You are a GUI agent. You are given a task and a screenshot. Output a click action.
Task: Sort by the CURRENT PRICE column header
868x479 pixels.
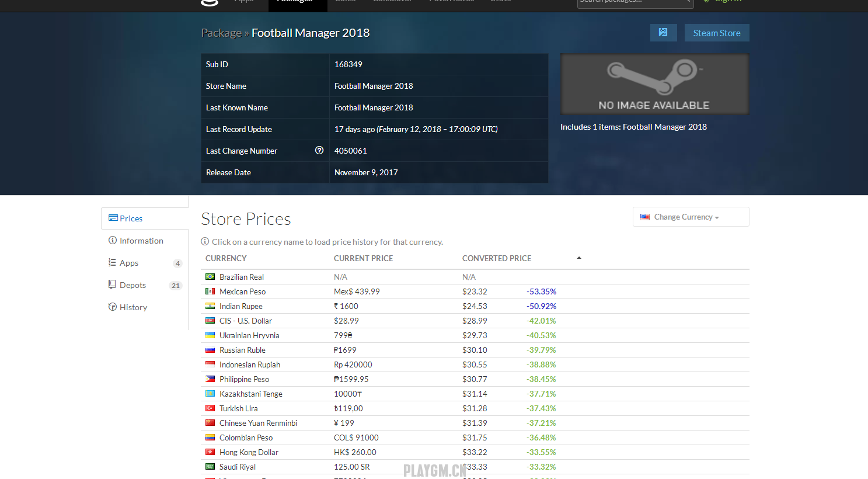363,258
